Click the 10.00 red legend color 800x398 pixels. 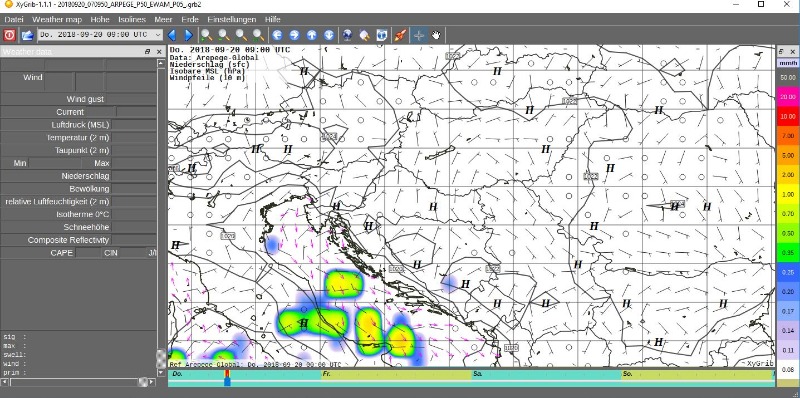(788, 116)
